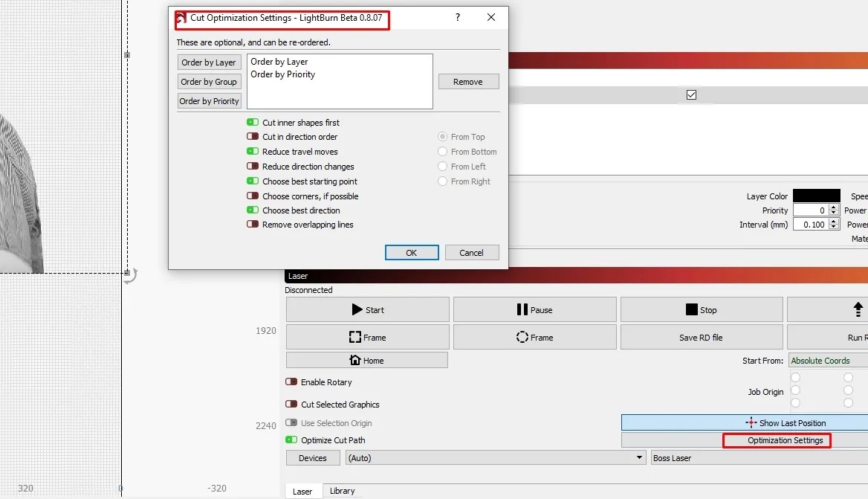
Task: Click the Save RD file button
Action: [x=702, y=338]
